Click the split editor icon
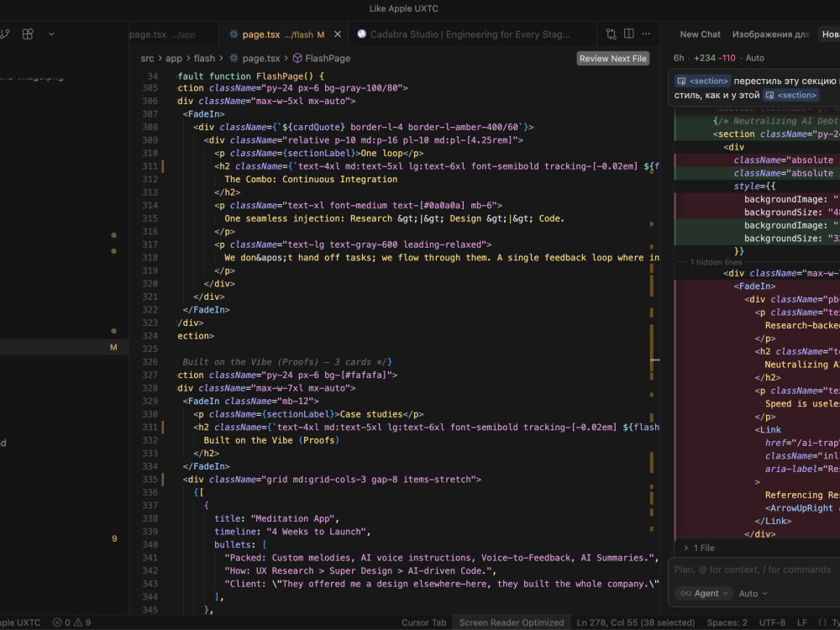840x630 pixels. click(629, 34)
